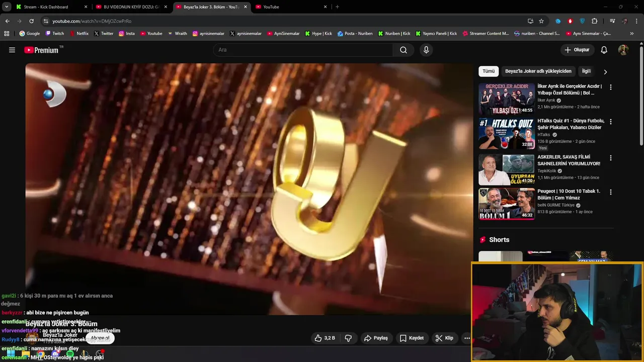This screenshot has width=644, height=362.
Task: Open the Posta - Nuriben bookmark
Action: (355, 34)
